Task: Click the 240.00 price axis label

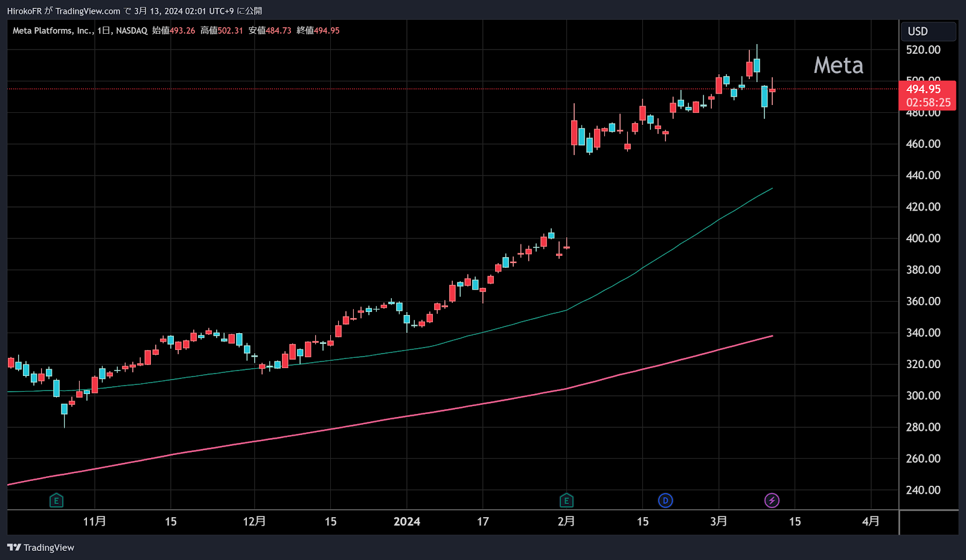Action: click(x=923, y=490)
